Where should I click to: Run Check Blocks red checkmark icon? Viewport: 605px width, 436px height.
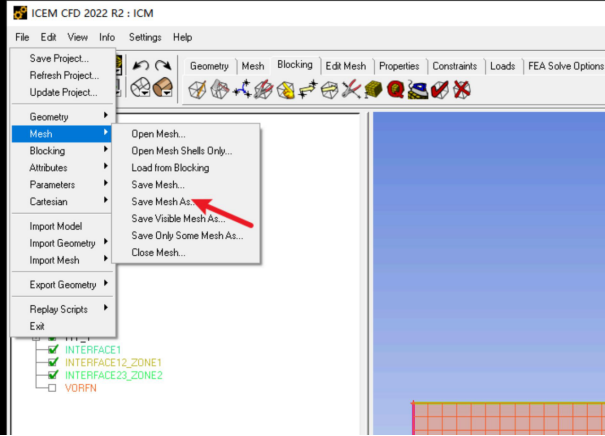coord(440,90)
